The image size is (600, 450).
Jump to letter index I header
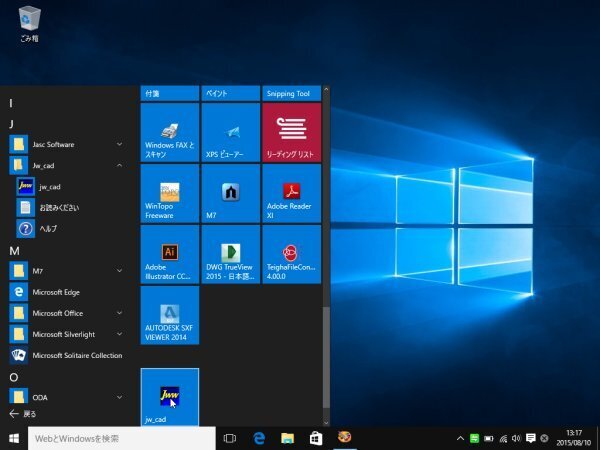click(x=11, y=103)
